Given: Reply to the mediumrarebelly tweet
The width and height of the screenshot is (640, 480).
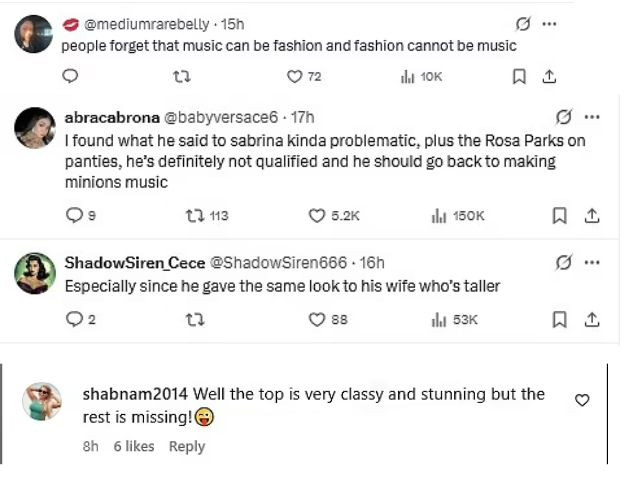Looking at the screenshot, I should point(69,76).
